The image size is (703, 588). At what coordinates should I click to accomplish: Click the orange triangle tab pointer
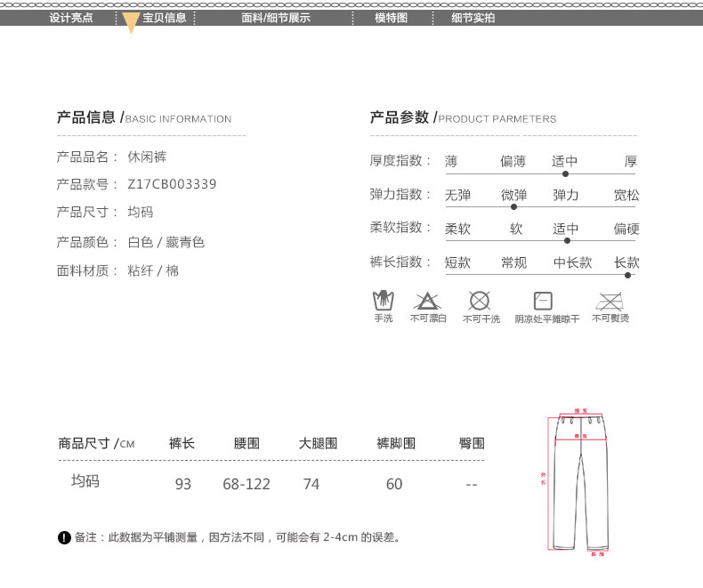(x=131, y=24)
